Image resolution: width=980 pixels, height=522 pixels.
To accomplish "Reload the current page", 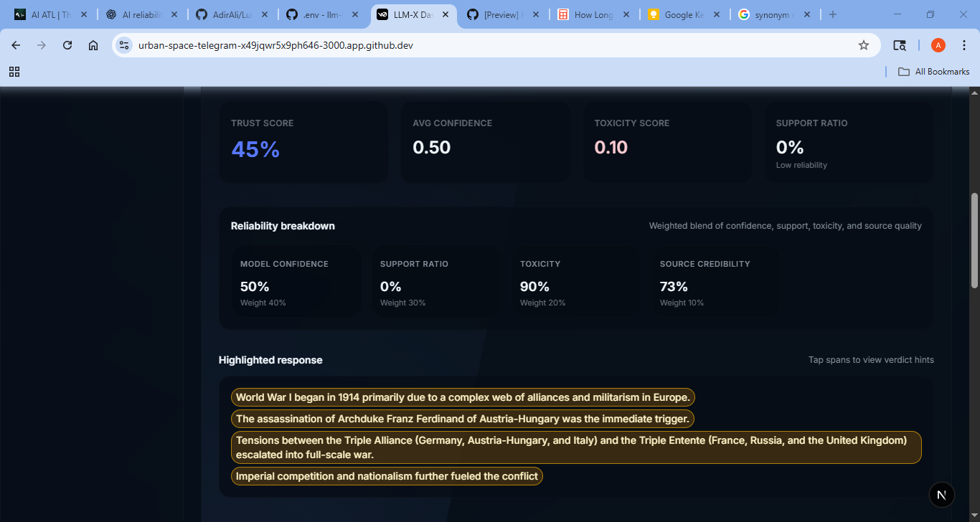I will [x=67, y=45].
